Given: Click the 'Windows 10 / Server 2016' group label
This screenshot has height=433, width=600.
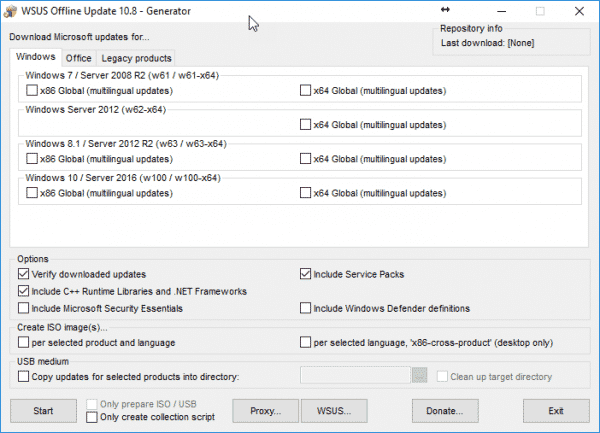Looking at the screenshot, I should (123, 178).
